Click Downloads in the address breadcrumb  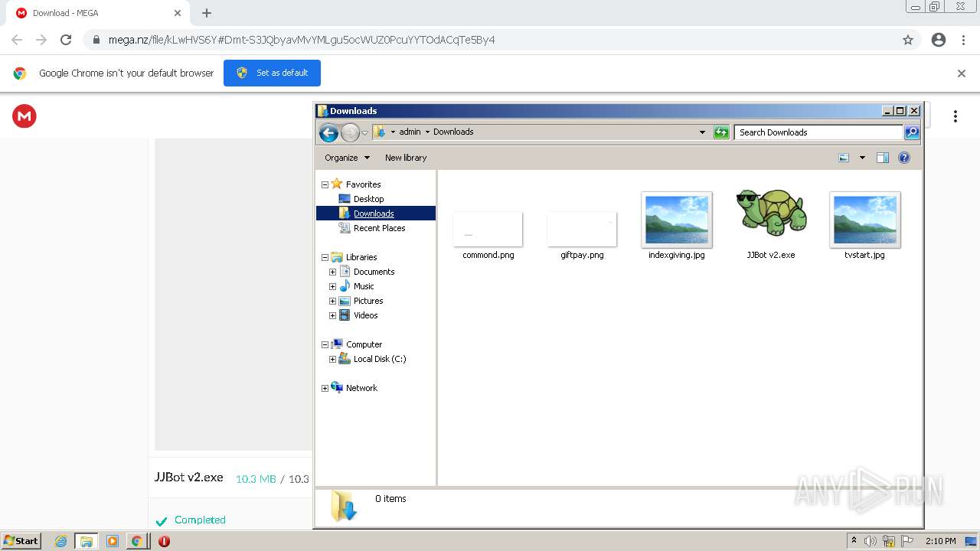[x=453, y=132]
